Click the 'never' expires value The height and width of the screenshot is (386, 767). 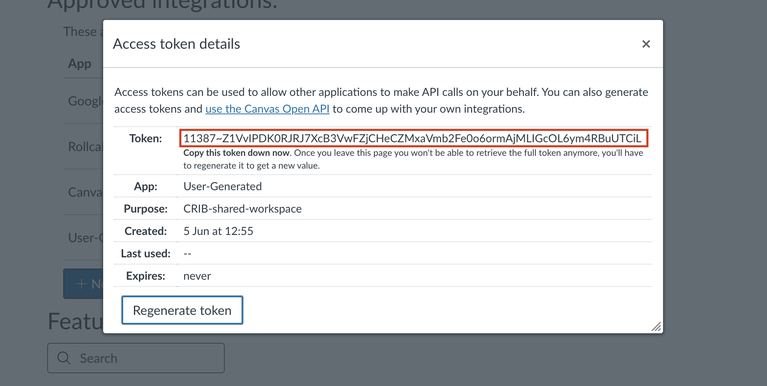[x=197, y=276]
